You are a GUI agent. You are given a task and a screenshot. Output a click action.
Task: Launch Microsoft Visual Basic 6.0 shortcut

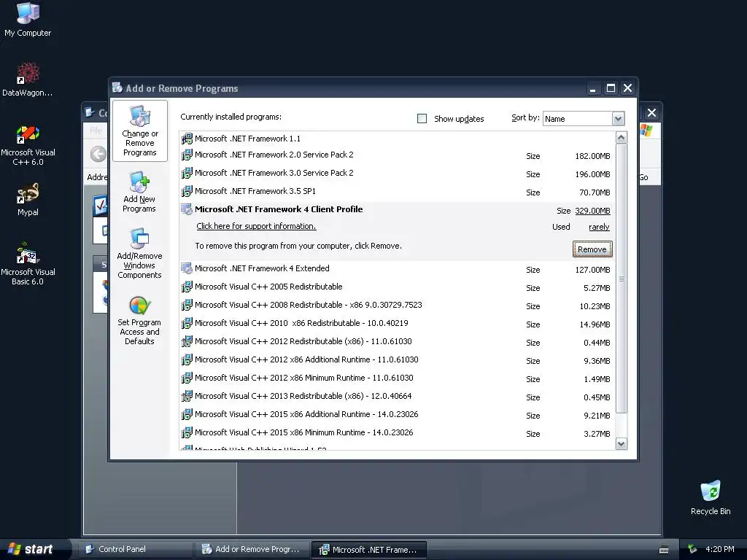[28, 264]
